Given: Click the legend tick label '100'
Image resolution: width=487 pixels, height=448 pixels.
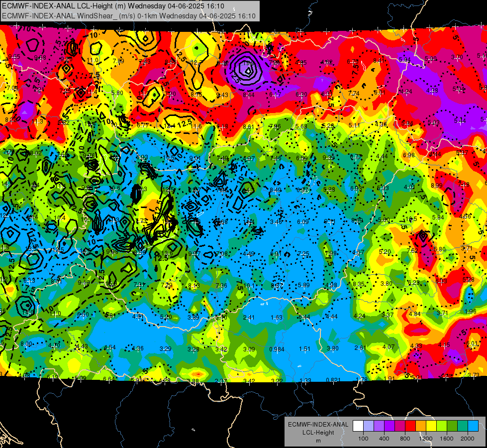Looking at the screenshot, I should tap(363, 439).
